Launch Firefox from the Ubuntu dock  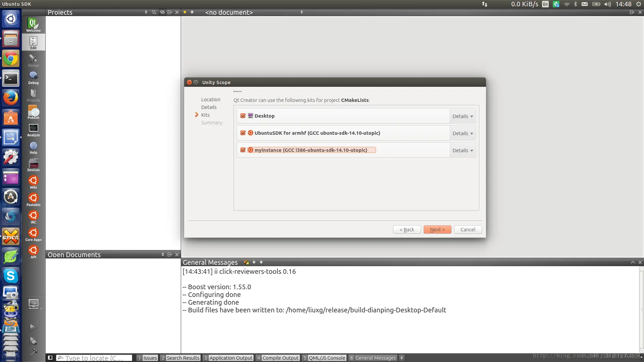pos(11,98)
